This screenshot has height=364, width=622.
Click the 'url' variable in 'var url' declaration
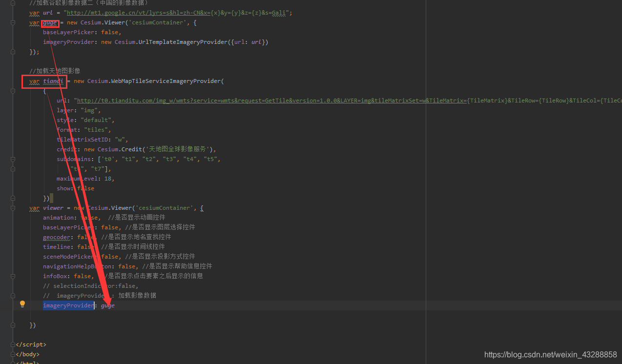click(x=48, y=13)
